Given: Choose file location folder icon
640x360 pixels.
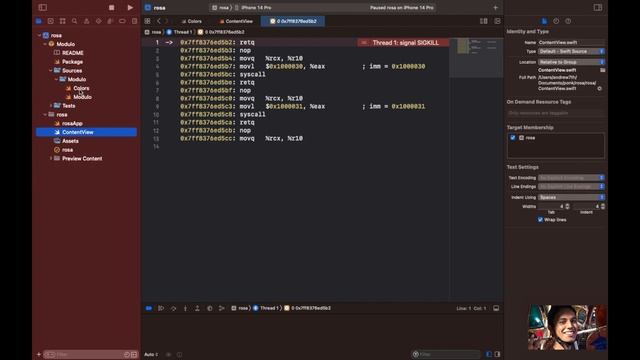Looking at the screenshot, I should (x=602, y=70).
